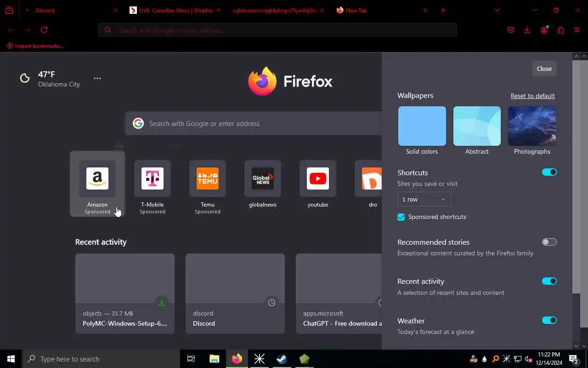Click the customize panel scrollbar
588x368 pixels.
(x=577, y=177)
